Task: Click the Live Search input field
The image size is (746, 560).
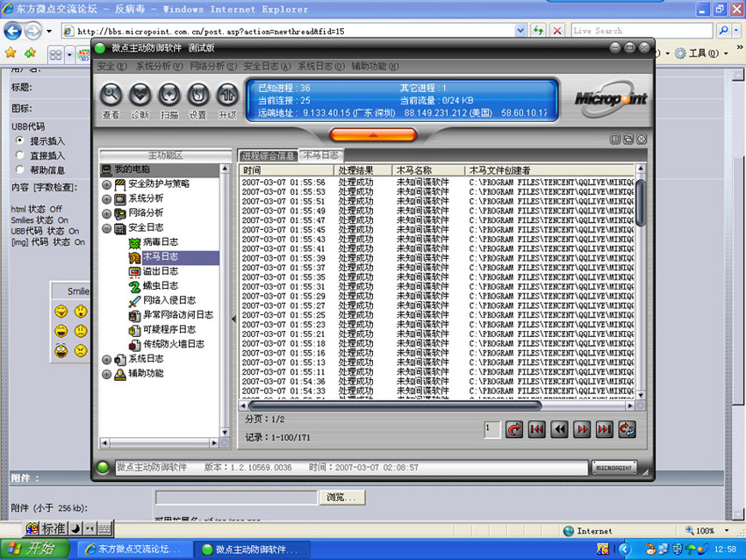Action: pyautogui.click(x=642, y=31)
